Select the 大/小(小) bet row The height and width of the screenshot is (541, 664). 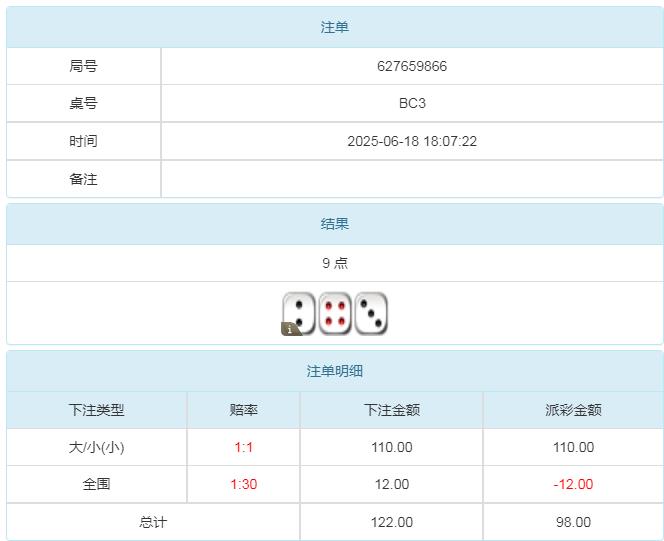point(97,447)
